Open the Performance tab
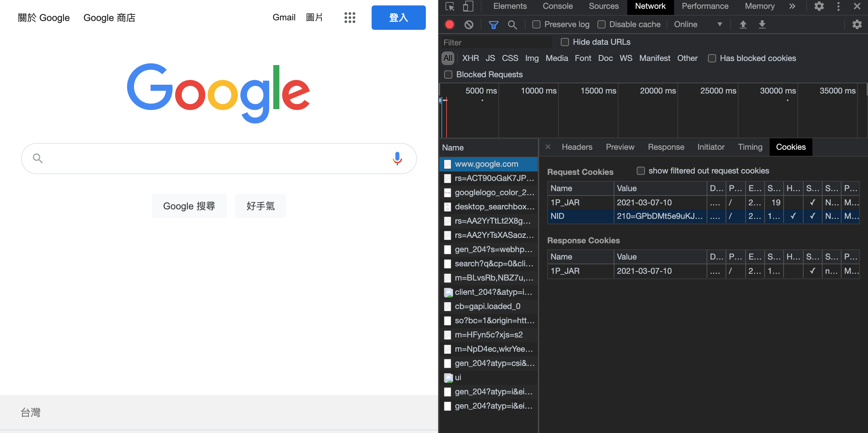 [705, 6]
